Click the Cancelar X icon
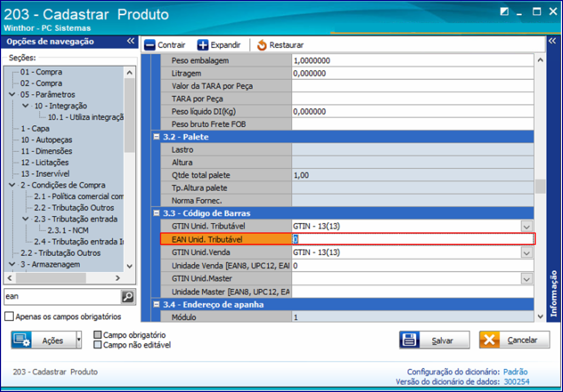 click(489, 340)
